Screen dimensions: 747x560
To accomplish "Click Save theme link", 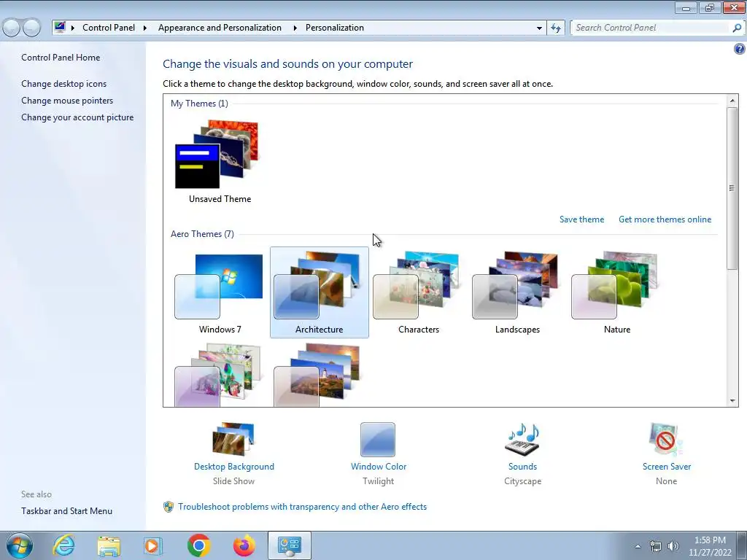I will pos(581,219).
